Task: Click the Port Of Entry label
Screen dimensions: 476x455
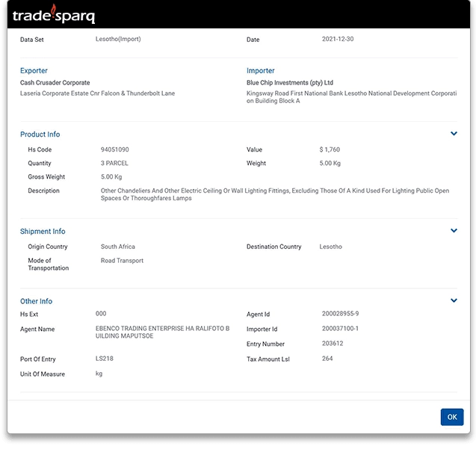Action: [38, 359]
